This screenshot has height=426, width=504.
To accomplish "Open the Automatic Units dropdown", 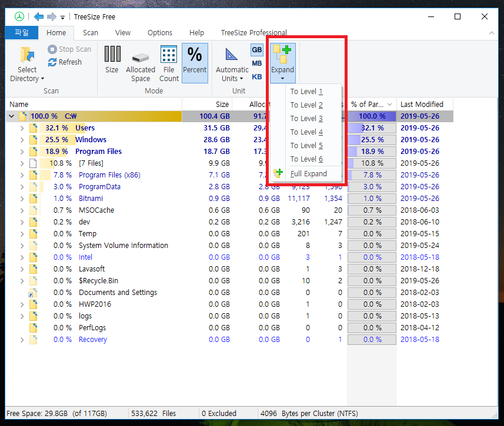I will pos(232,64).
